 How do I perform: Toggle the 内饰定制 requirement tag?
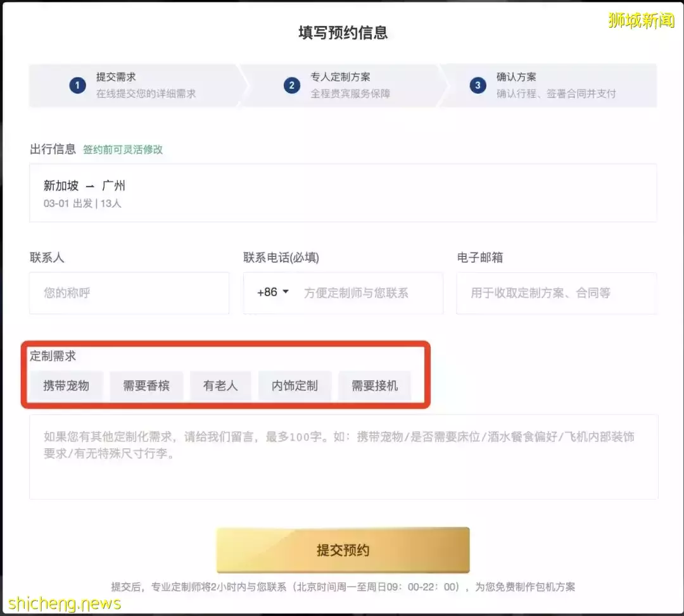[295, 386]
